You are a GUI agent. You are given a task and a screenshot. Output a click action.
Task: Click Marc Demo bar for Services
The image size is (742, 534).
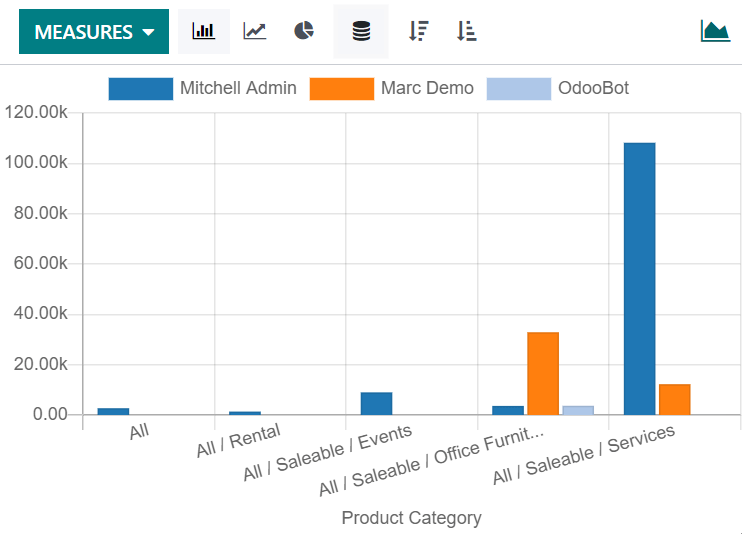tap(674, 399)
